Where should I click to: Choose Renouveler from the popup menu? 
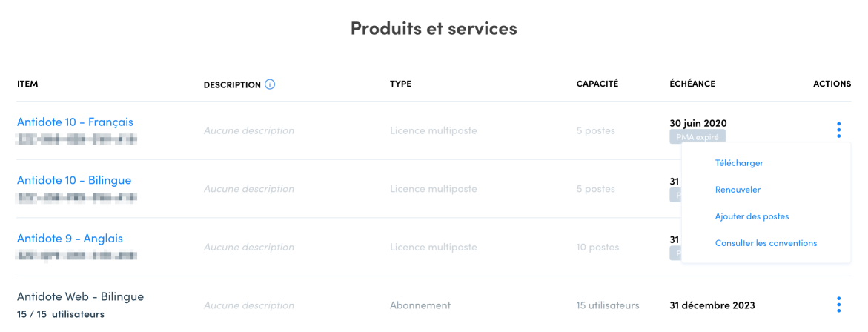(x=738, y=190)
